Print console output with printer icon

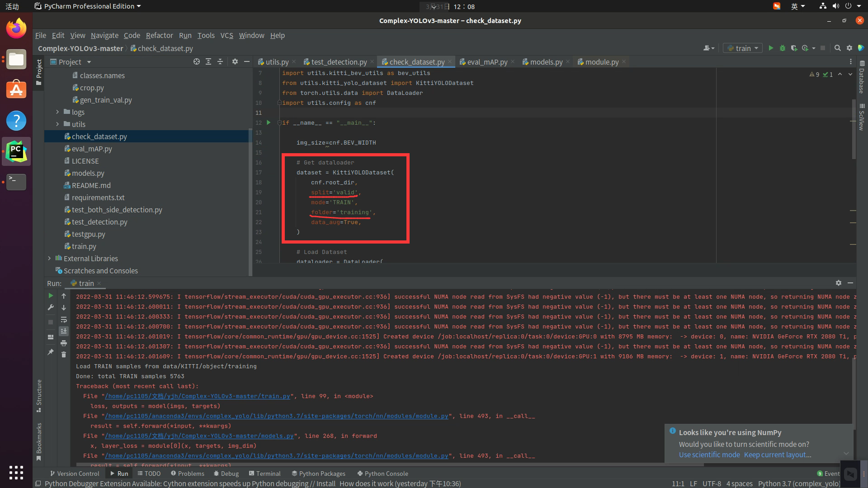click(64, 343)
